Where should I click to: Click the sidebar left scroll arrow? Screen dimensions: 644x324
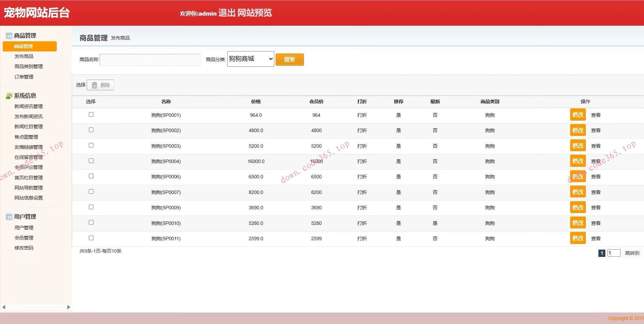[4, 307]
